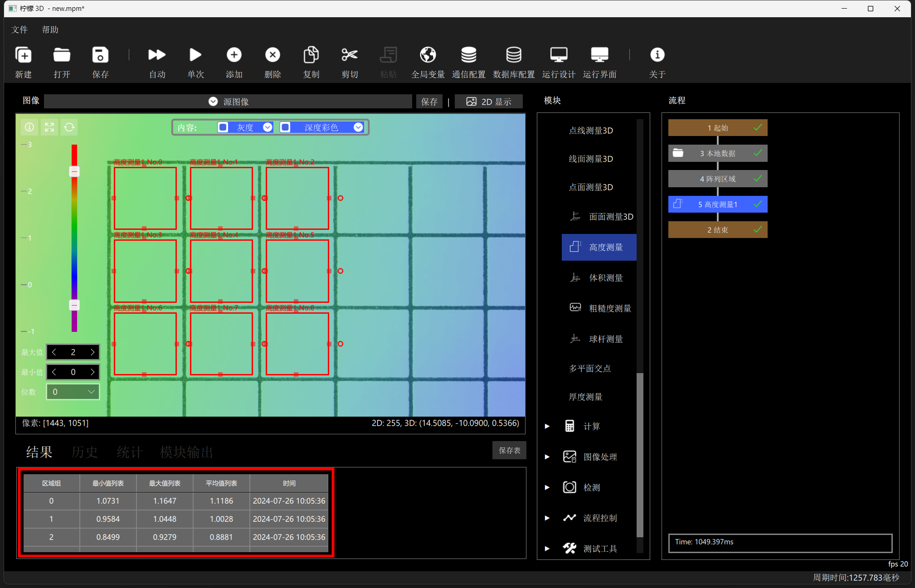Image resolution: width=915 pixels, height=588 pixels.
Task: Select the 高度测量 module in list
Action: pyautogui.click(x=599, y=247)
